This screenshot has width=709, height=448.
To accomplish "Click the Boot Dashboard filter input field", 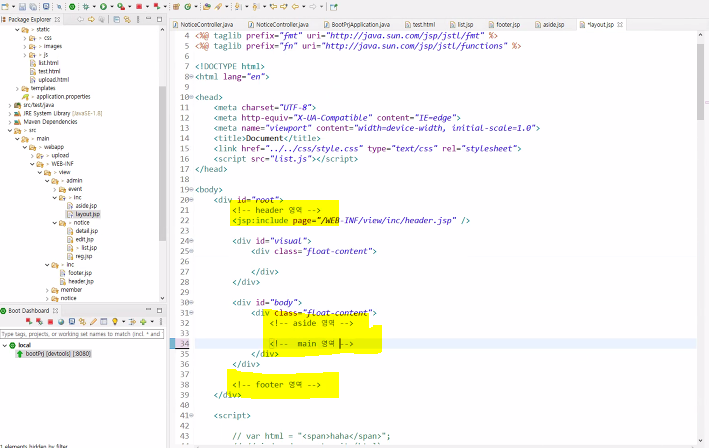I will point(82,334).
